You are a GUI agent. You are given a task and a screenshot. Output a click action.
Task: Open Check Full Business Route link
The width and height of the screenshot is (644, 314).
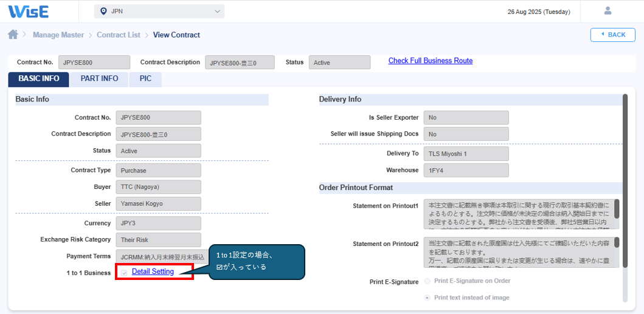point(430,61)
